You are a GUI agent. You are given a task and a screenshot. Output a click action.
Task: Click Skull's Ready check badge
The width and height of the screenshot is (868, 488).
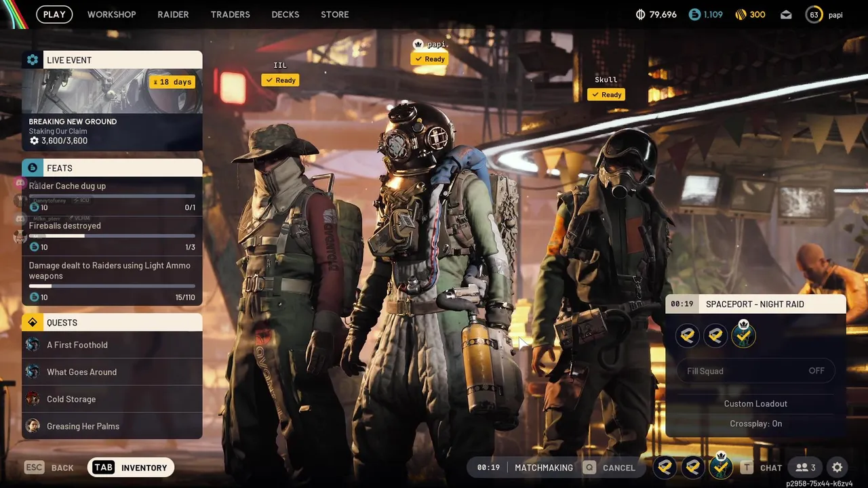click(606, 95)
